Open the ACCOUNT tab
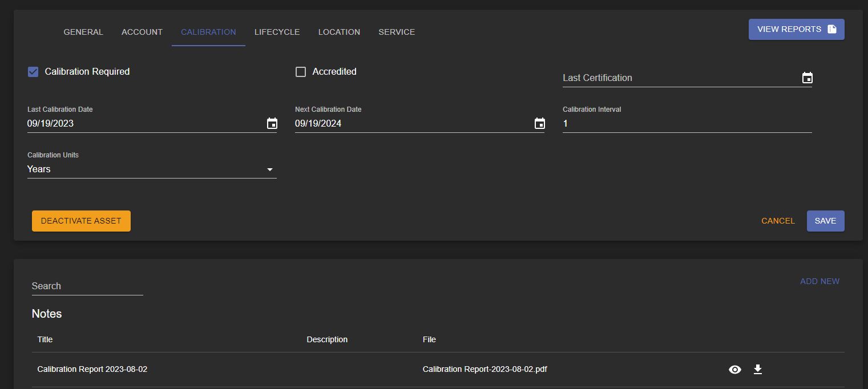868x389 pixels. (x=142, y=32)
